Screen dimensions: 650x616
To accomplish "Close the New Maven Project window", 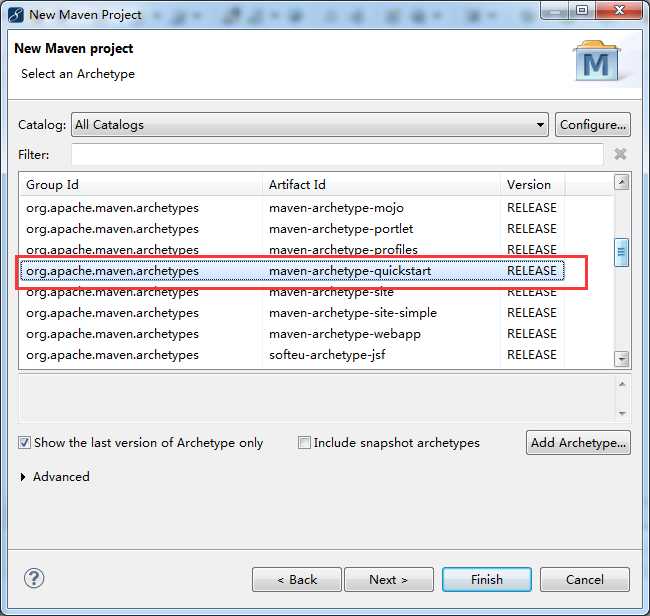I will coord(619,10).
